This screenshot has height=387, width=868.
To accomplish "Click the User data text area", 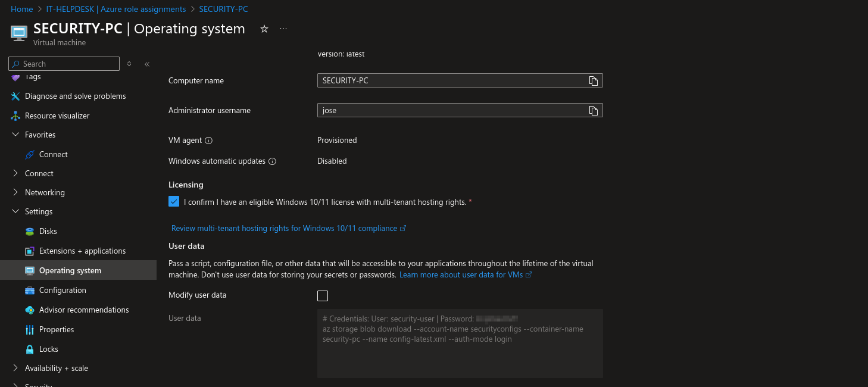I will tap(460, 344).
